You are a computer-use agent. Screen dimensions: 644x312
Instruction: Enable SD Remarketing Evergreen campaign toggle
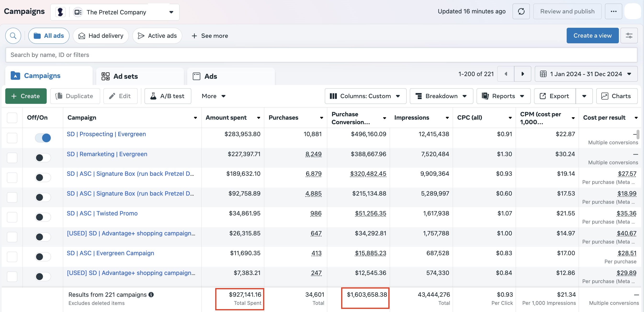[x=43, y=158]
